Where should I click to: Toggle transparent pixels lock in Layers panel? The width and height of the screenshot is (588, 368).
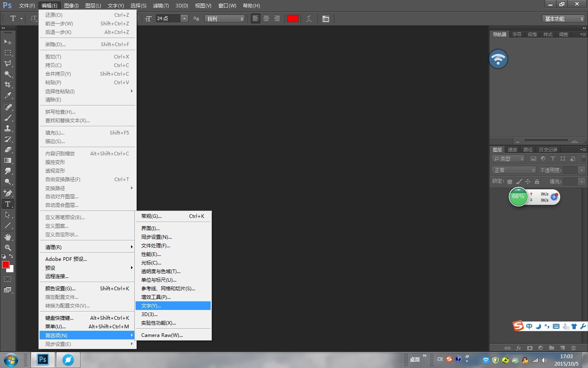510,182
